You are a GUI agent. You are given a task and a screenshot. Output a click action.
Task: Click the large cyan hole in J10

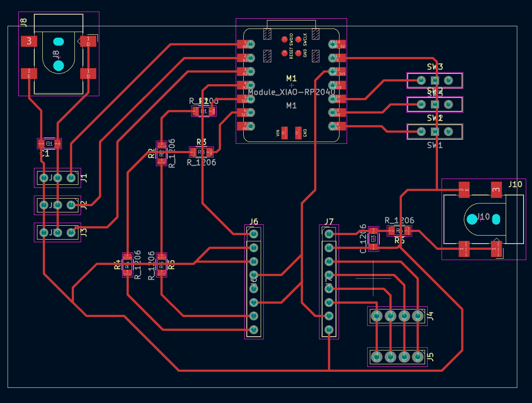click(x=471, y=219)
